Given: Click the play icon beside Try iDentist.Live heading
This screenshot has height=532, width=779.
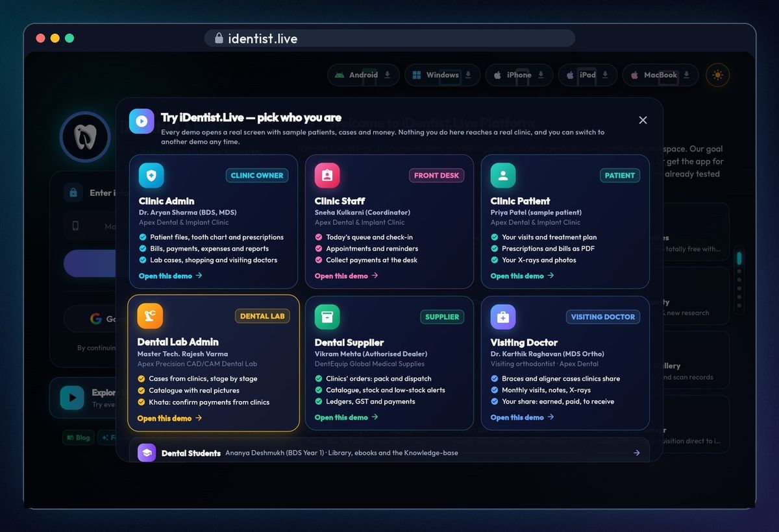Looking at the screenshot, I should click(x=142, y=121).
